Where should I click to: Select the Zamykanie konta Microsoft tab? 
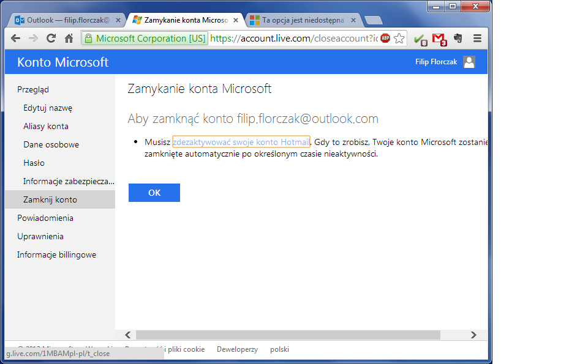coord(186,20)
